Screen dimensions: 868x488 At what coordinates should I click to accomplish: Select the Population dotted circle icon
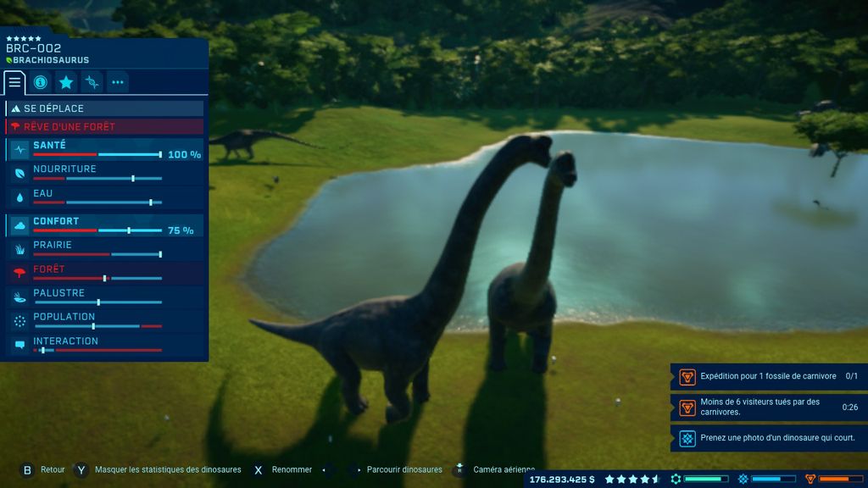click(x=20, y=321)
